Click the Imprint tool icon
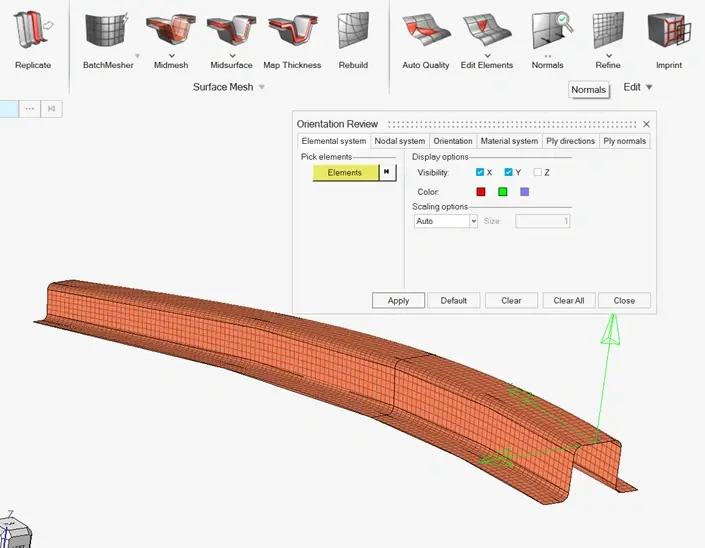The image size is (705, 548). [668, 32]
